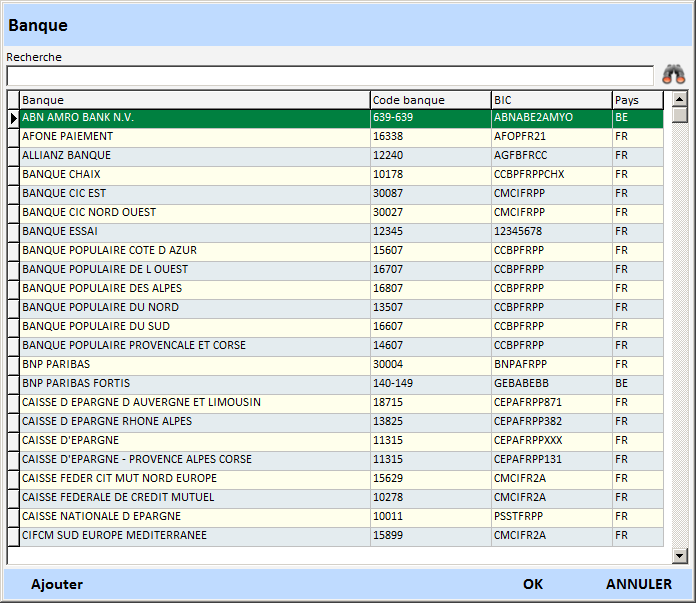Select BANQUE POPULAIRE COTE D AZUR
The height and width of the screenshot is (603, 696).
coord(335,250)
